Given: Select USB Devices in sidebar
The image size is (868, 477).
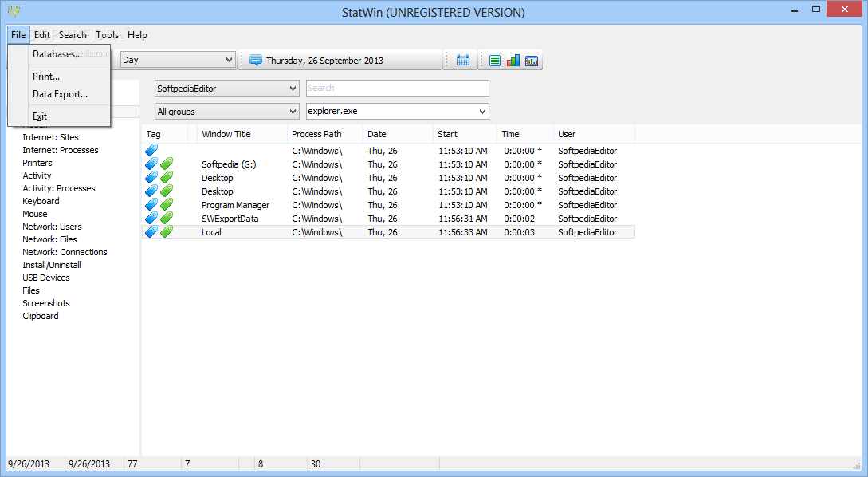Looking at the screenshot, I should [x=46, y=278].
